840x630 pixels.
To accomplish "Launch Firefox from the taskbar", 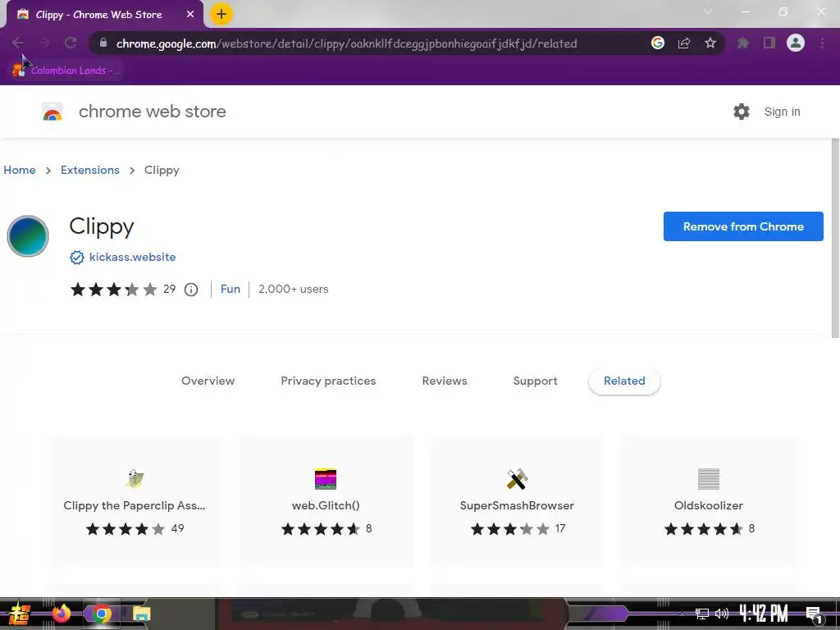I will (x=61, y=614).
